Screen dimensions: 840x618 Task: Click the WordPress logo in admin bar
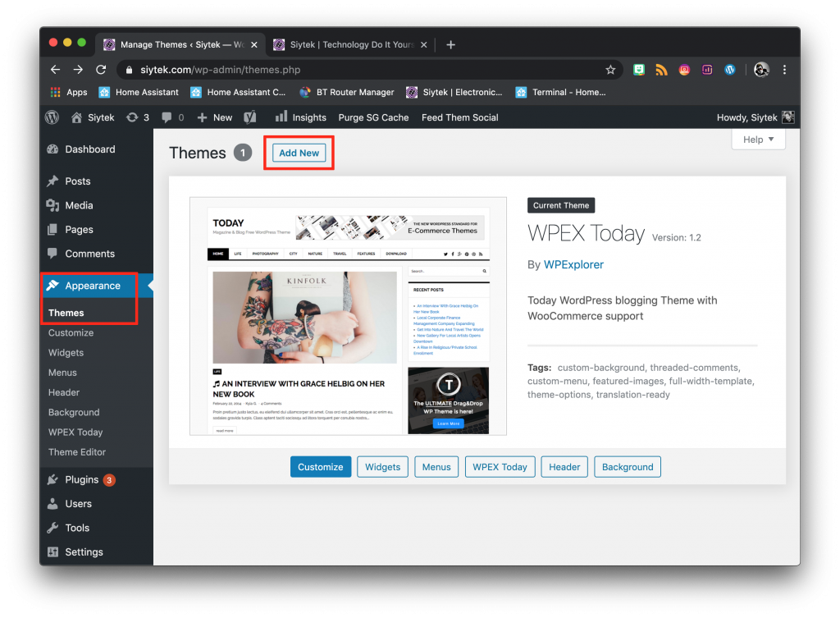52,117
